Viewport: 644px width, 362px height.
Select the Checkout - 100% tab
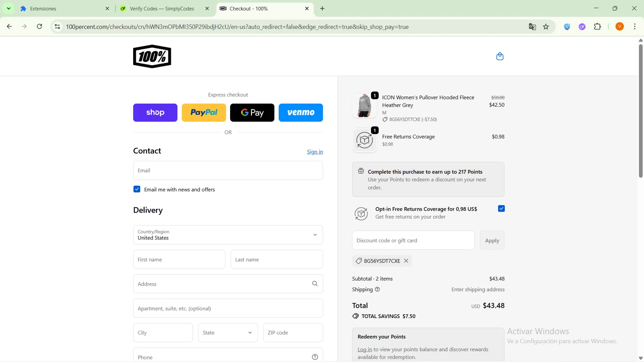(264, 9)
